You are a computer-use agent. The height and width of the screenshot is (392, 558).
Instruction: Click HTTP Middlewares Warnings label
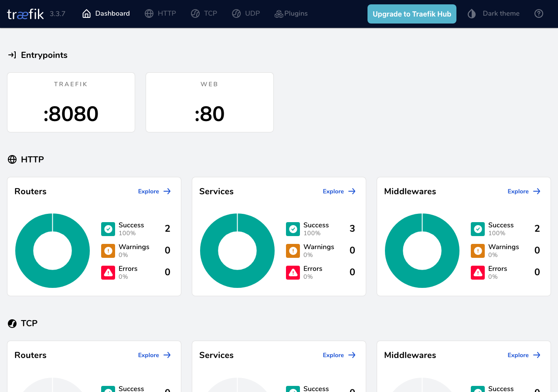pos(504,247)
